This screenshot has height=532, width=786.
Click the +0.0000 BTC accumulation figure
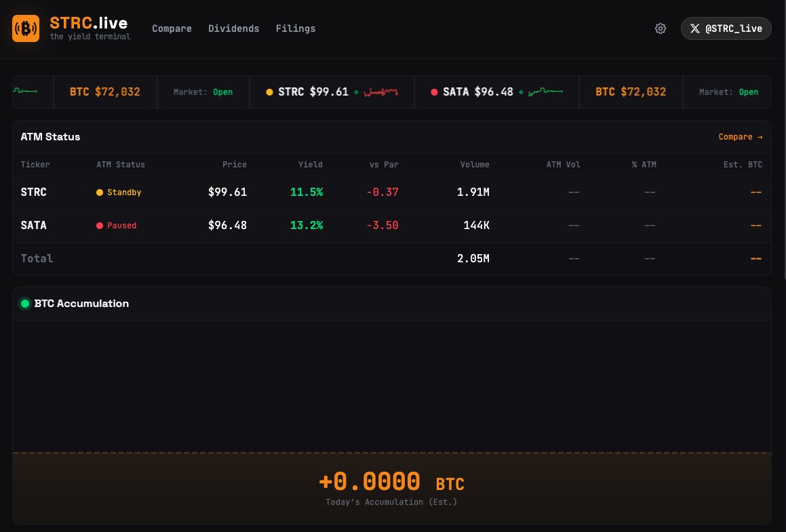point(391,482)
